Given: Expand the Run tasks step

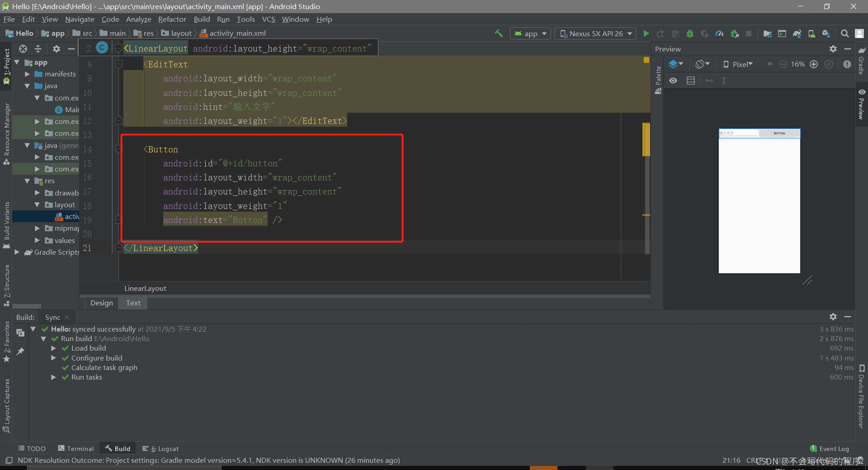Looking at the screenshot, I should (x=53, y=377).
